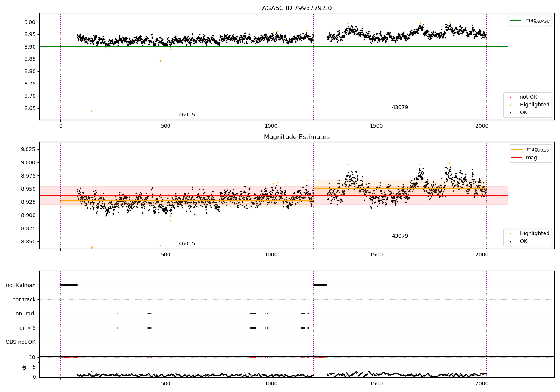The width and height of the screenshot is (560, 392).
Task: Click the "dr > 5" row label
Action: click(x=28, y=328)
